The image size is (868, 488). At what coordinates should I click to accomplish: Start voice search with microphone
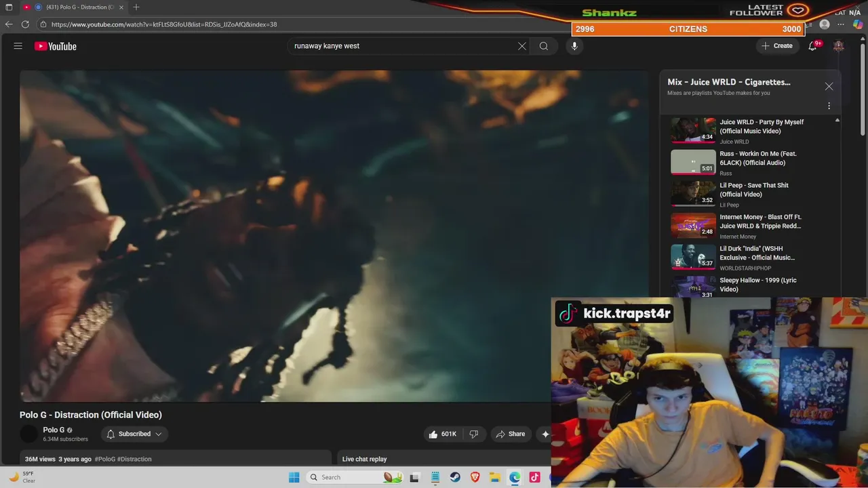[574, 46]
